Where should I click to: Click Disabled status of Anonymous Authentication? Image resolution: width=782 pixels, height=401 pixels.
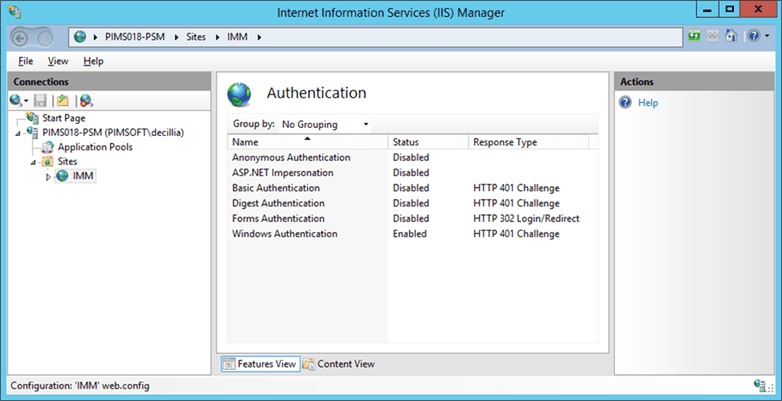(x=411, y=158)
